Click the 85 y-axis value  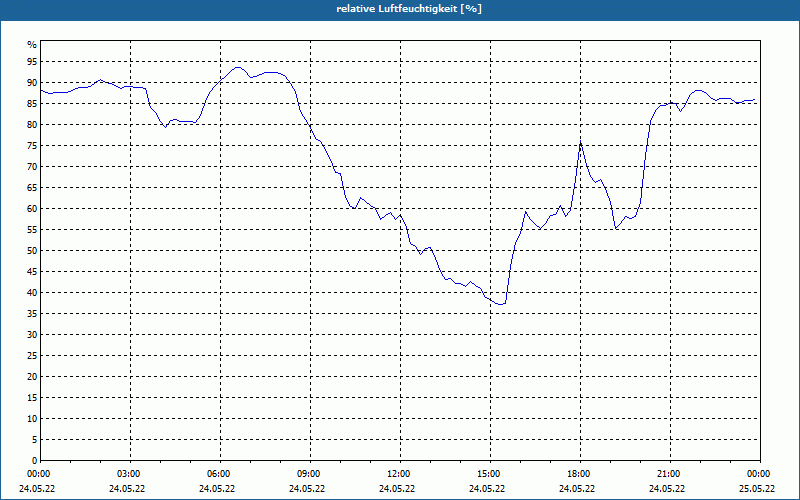(32, 104)
